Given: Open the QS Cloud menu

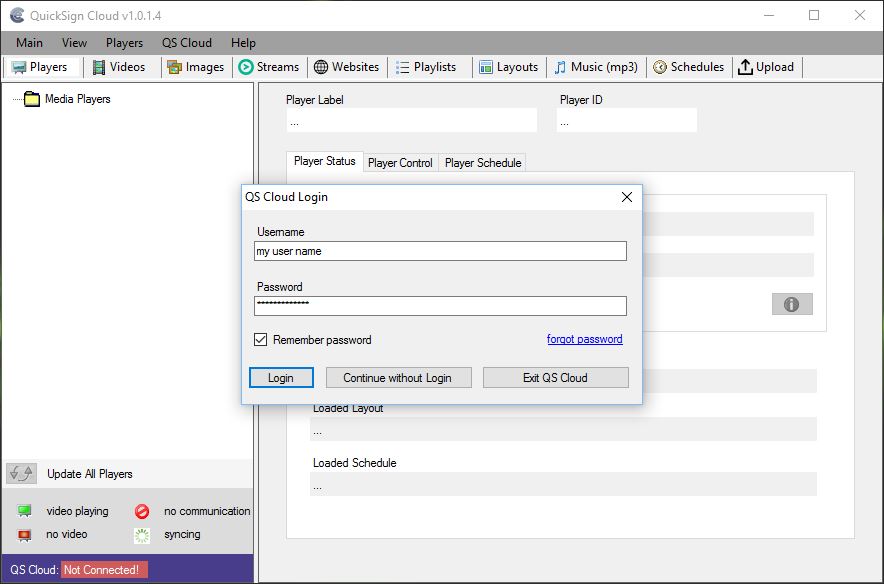Looking at the screenshot, I should (187, 43).
